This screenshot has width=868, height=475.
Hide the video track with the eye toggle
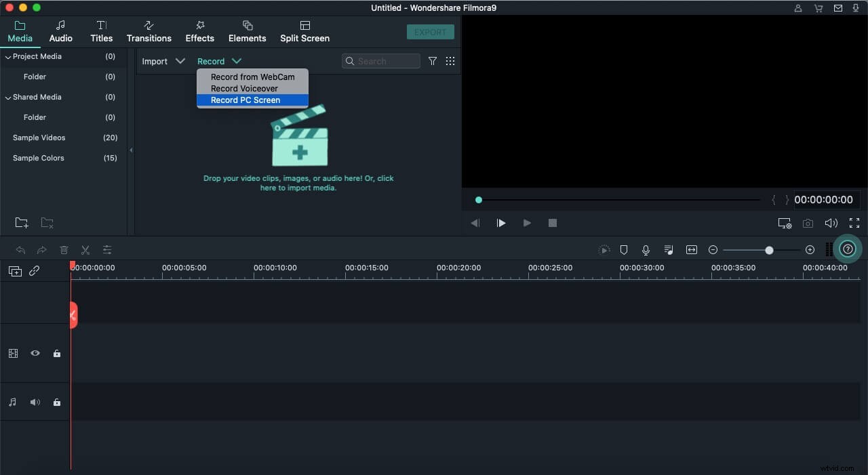point(35,353)
